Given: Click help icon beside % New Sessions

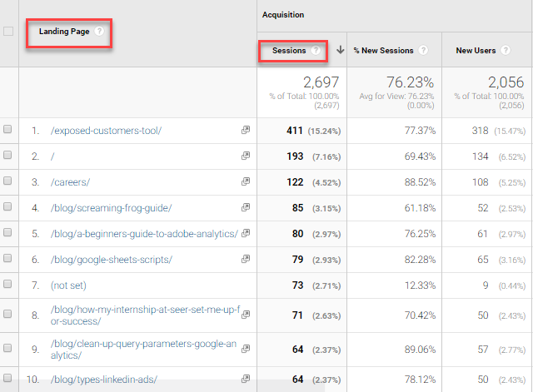Looking at the screenshot, I should tap(423, 51).
